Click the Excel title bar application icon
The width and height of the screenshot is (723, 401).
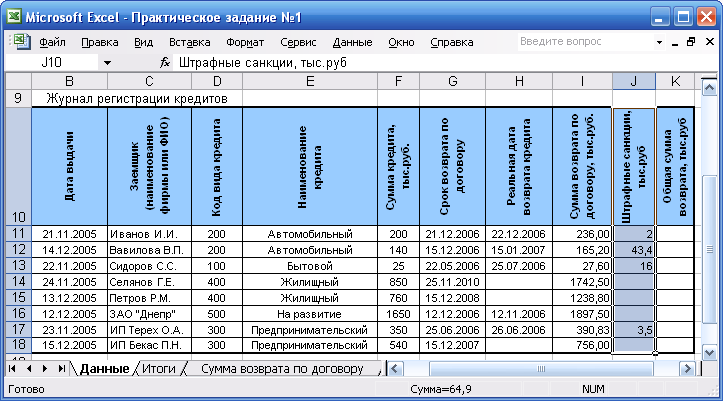coord(13,17)
